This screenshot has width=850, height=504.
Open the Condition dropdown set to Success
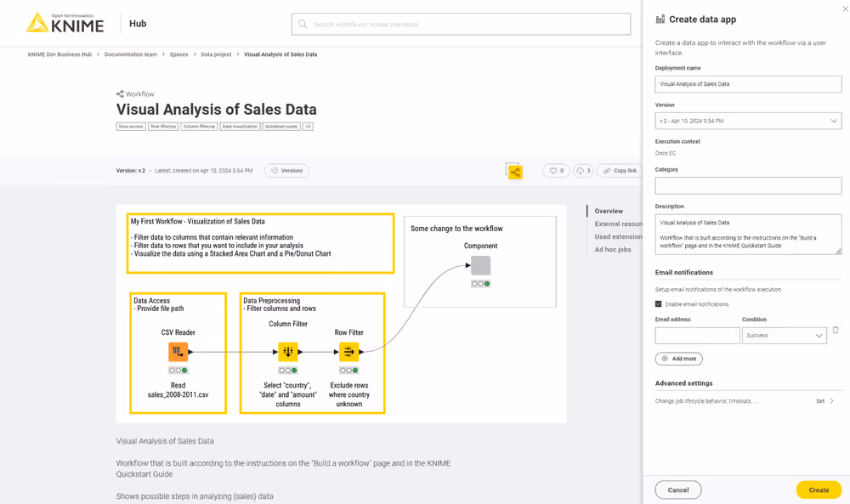(784, 335)
